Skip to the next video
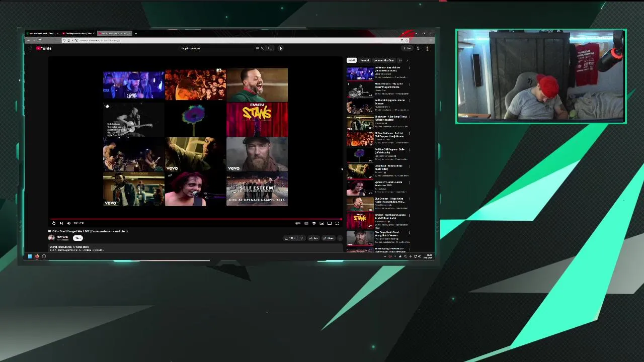The height and width of the screenshot is (362, 644). click(x=61, y=223)
